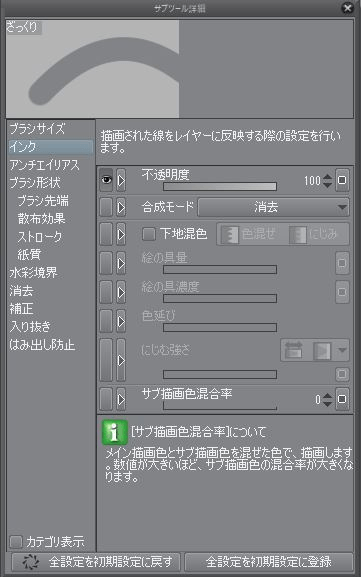This screenshot has height=577, width=361.
Task: Open サブ描画色混合率 dynamics settings button
Action: click(x=342, y=399)
